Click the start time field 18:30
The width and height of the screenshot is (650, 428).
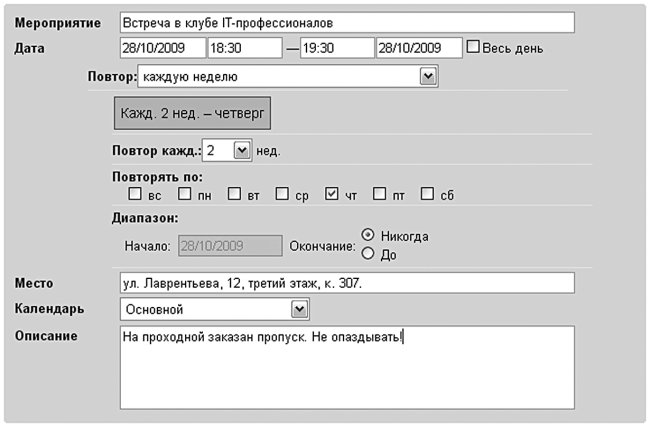245,48
